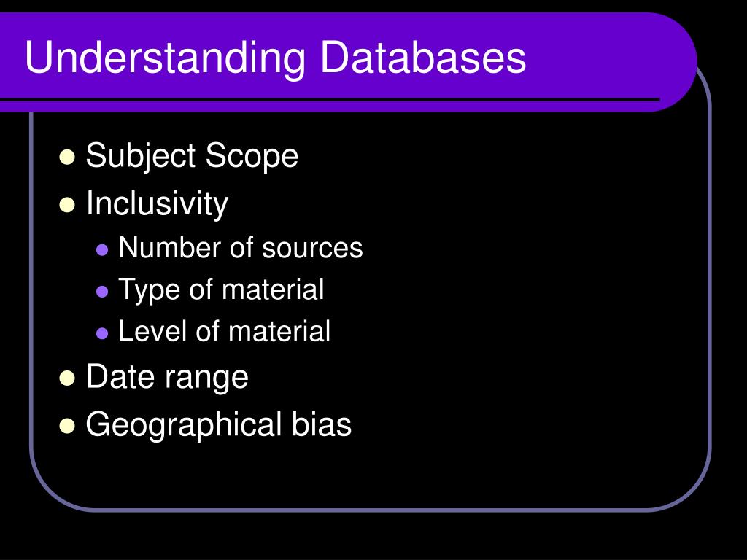Viewport: 747px width, 560px height.
Task: Click the yellow bullet beside Date range
Action: point(67,378)
